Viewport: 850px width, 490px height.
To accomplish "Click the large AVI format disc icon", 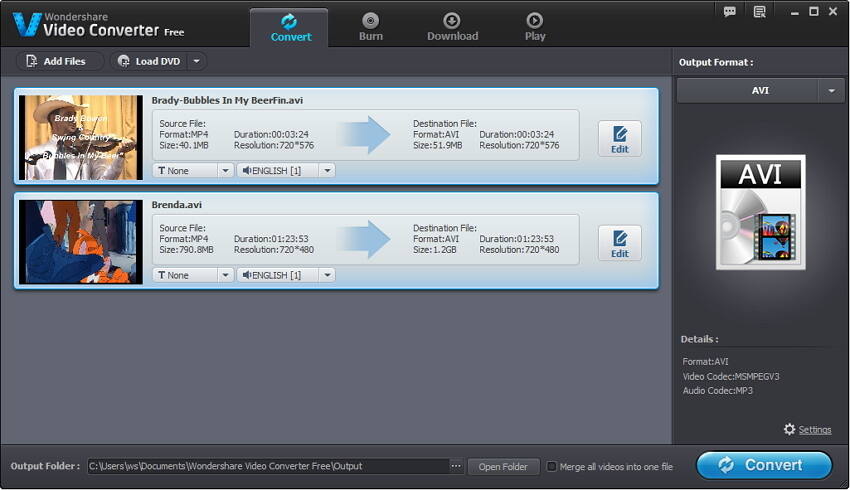I will [761, 212].
